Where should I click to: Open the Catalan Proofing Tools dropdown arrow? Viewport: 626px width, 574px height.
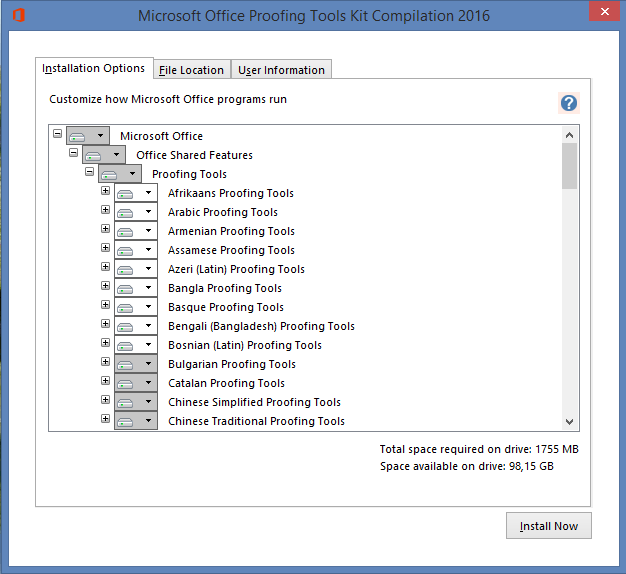point(149,382)
